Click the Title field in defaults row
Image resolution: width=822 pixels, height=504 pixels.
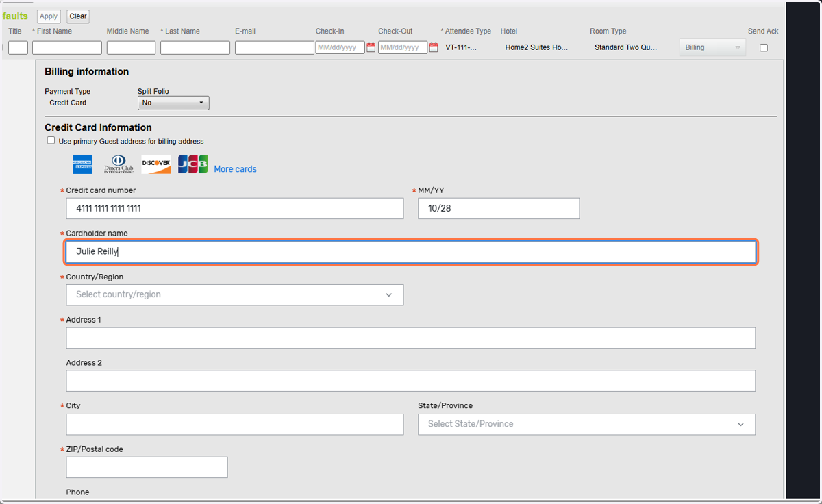[x=18, y=48]
